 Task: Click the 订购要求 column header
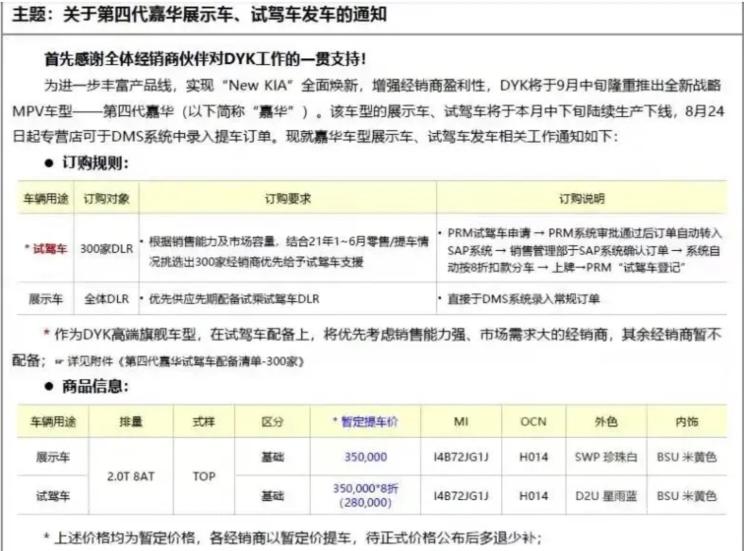284,199
